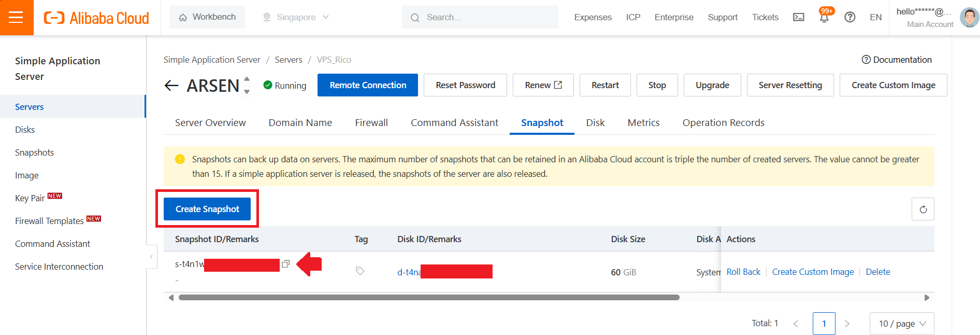980x335 pixels.
Task: Go back using the arrow beside ARSEN
Action: tap(171, 86)
